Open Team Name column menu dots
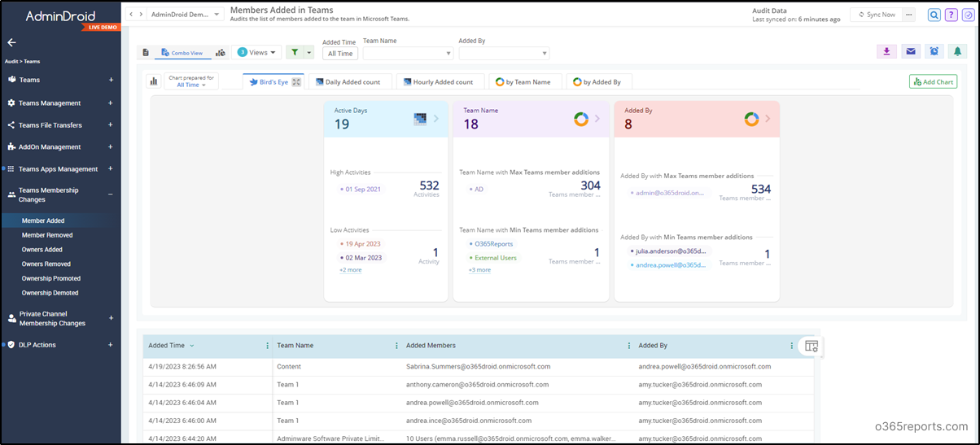The height and width of the screenshot is (445, 980). [x=396, y=346]
